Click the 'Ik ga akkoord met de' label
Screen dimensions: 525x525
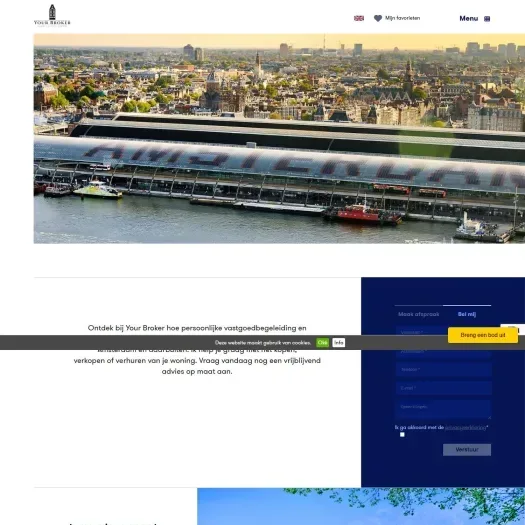(x=419, y=428)
